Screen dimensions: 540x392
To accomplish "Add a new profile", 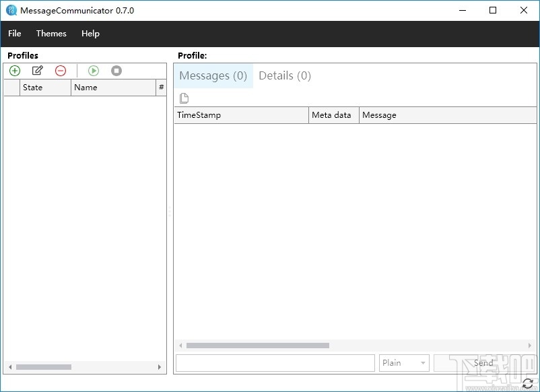I will (x=14, y=70).
